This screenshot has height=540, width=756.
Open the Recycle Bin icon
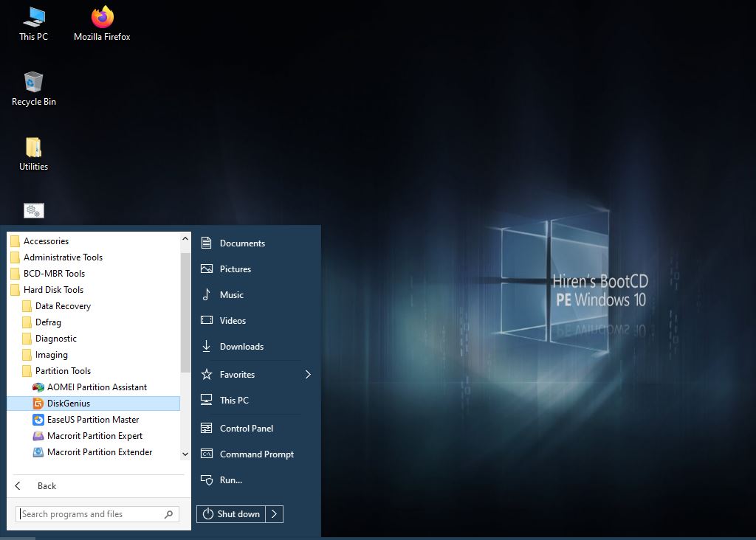click(x=33, y=83)
